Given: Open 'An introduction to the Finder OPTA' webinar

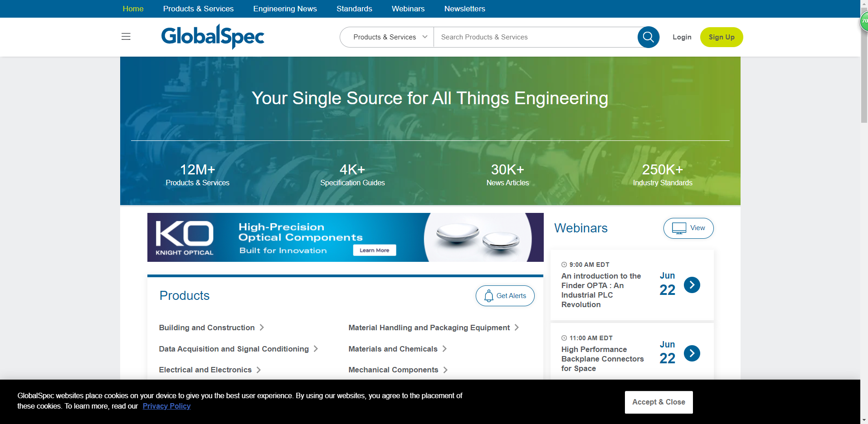Looking at the screenshot, I should point(601,290).
